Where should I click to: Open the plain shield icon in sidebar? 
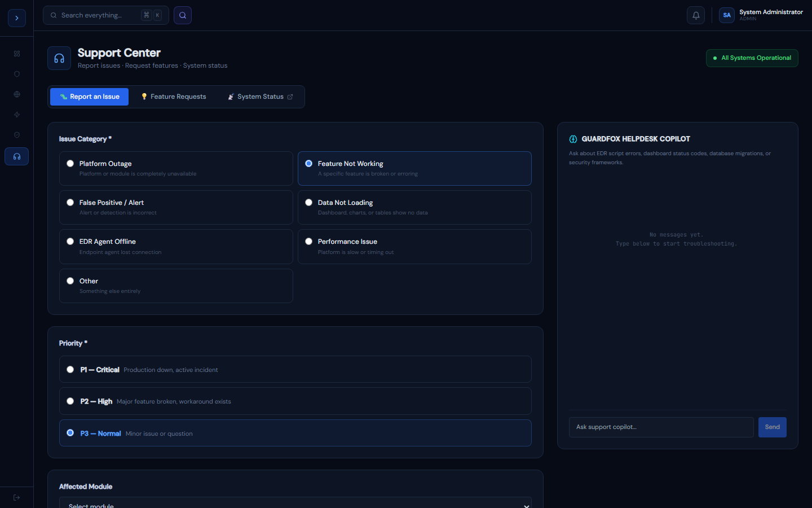tap(17, 74)
